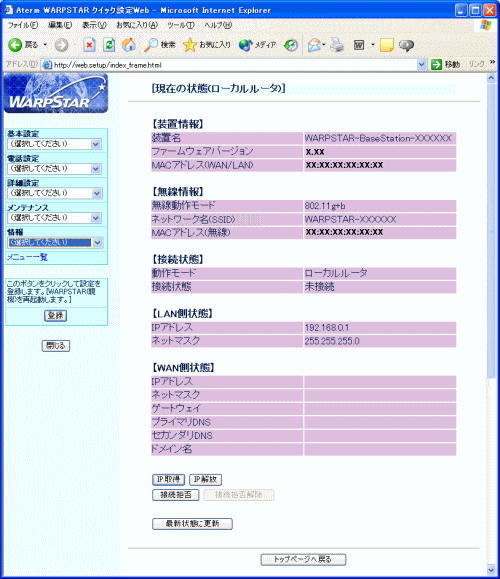
Task: Open the ファイル(F) menu
Action: click(x=23, y=25)
